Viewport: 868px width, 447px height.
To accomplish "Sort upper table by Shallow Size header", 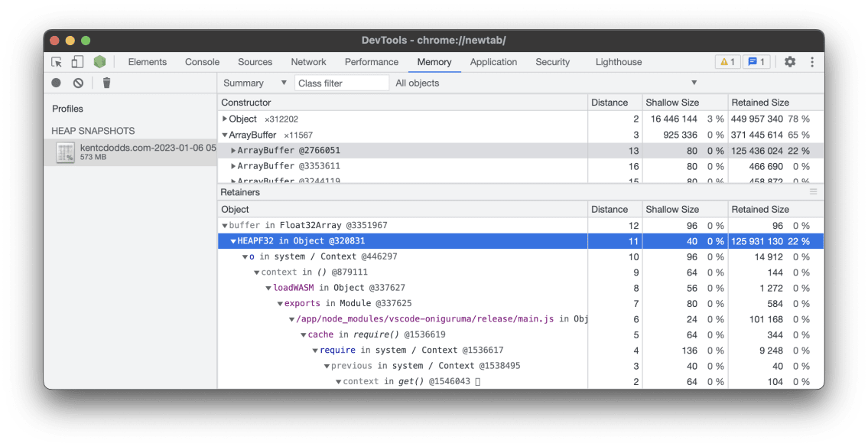I will [684, 103].
